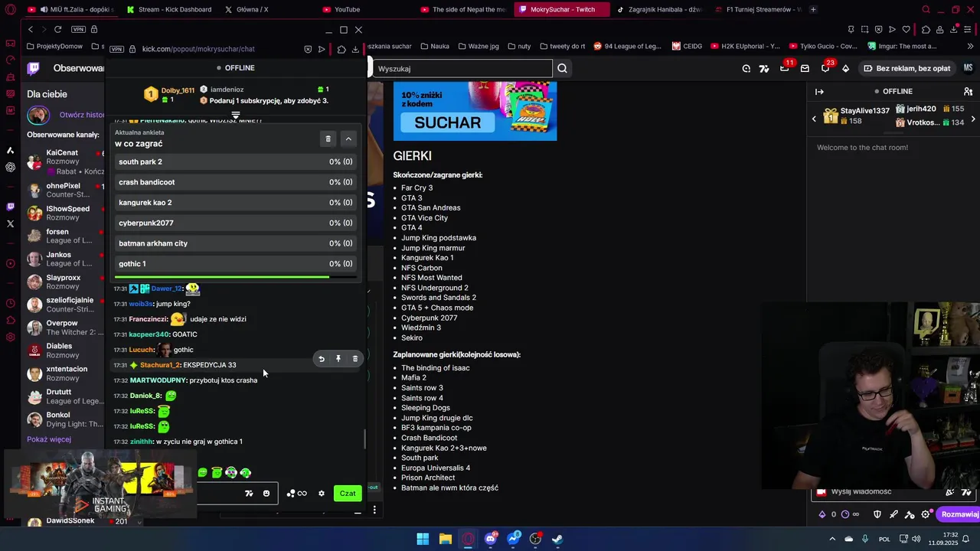Switch to 'F1 Turniej Streamerów' tab
Screen dimensions: 980x551
pyautogui.click(x=757, y=9)
